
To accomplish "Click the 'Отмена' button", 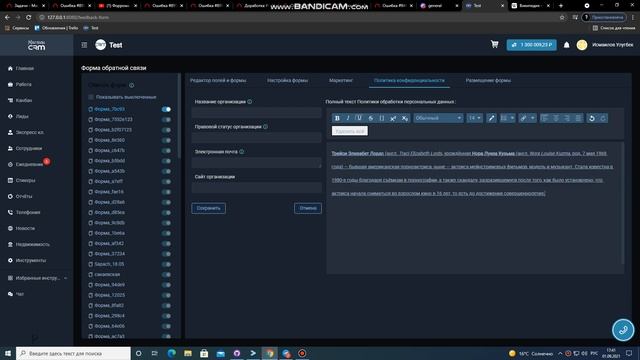I will [308, 208].
